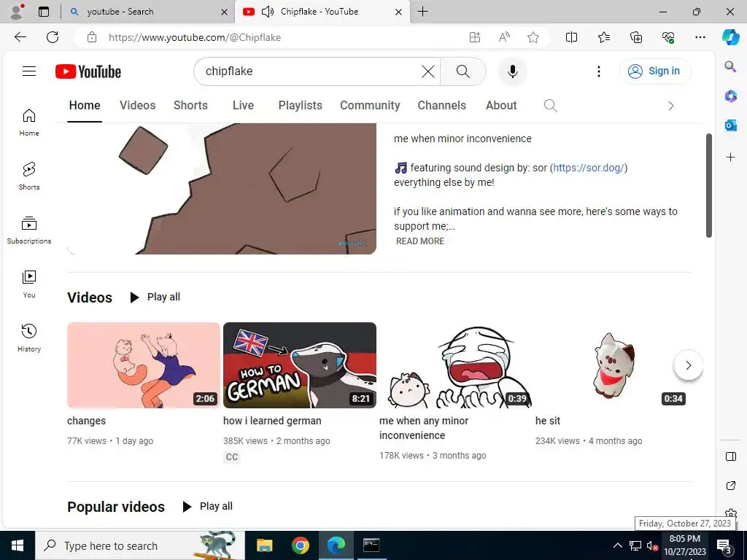Switch to the channel Shorts tab

pos(190,105)
